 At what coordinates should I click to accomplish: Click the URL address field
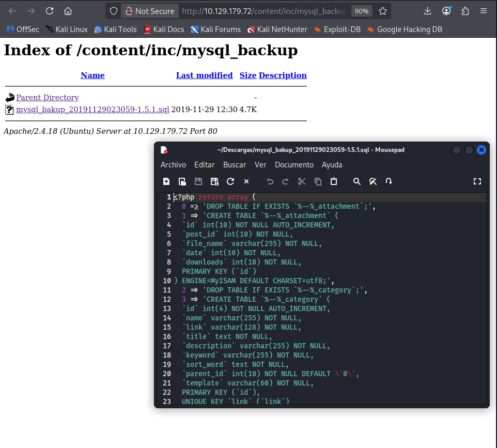tap(264, 11)
